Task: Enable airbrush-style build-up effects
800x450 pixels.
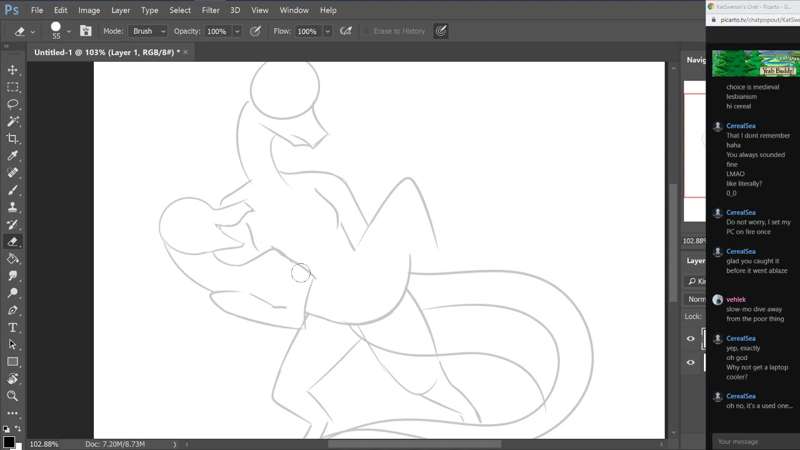Action: [346, 31]
